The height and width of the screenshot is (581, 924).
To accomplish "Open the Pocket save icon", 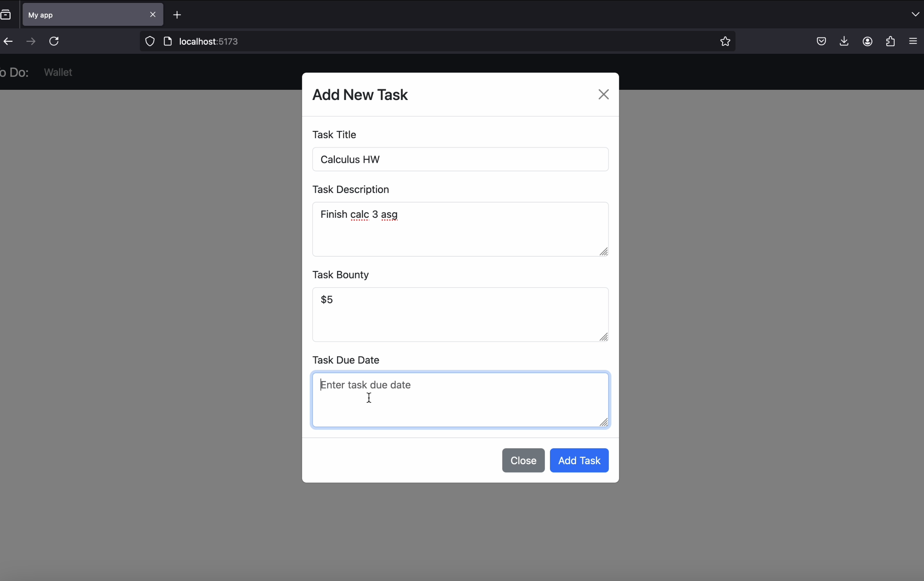I will pyautogui.click(x=821, y=41).
